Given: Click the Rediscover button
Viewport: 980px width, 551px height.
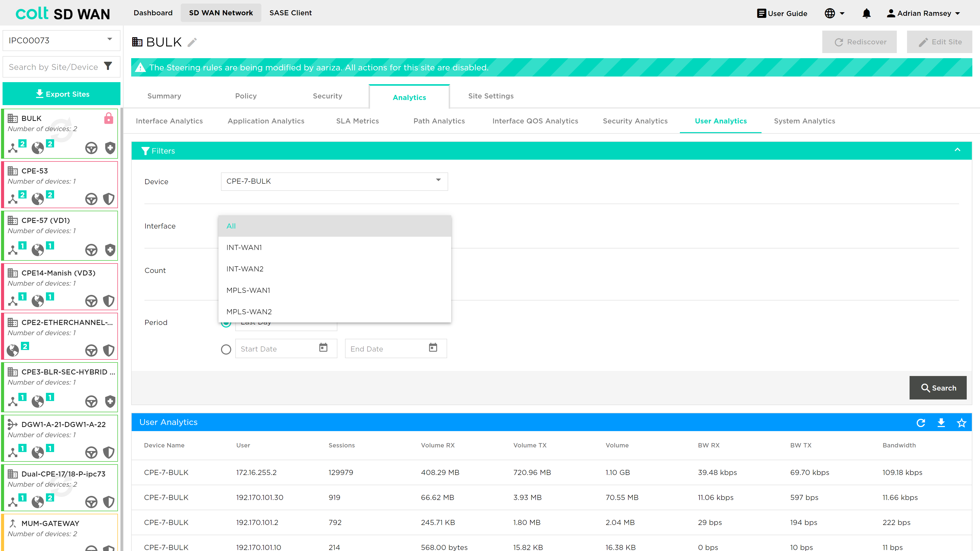Looking at the screenshot, I should pos(859,42).
